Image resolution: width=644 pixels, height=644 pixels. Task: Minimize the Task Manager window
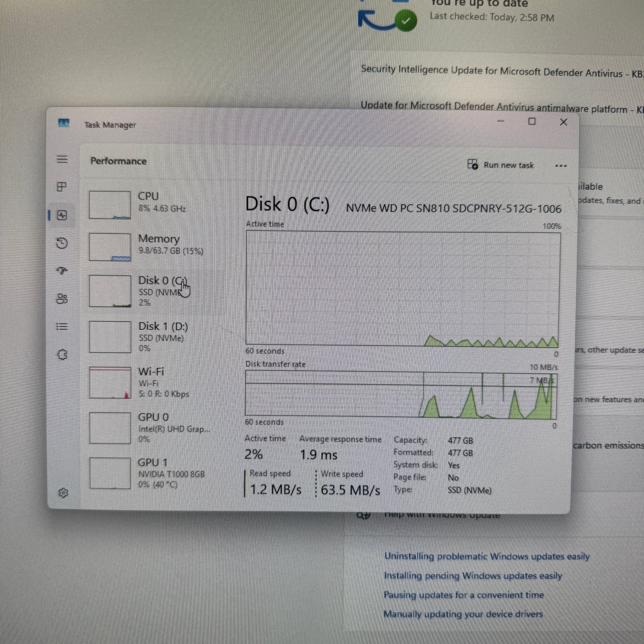coord(500,121)
